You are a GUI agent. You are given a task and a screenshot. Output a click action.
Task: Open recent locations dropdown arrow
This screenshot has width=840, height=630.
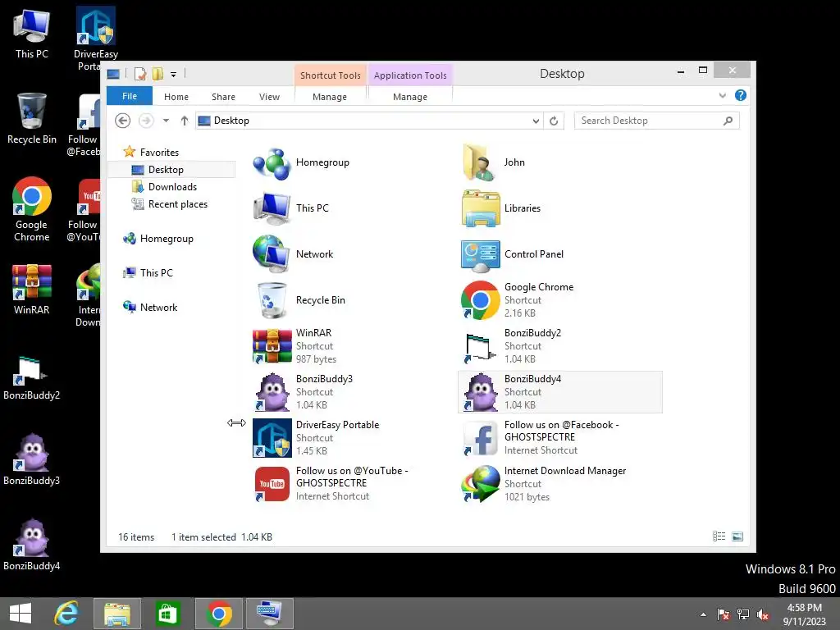point(166,121)
